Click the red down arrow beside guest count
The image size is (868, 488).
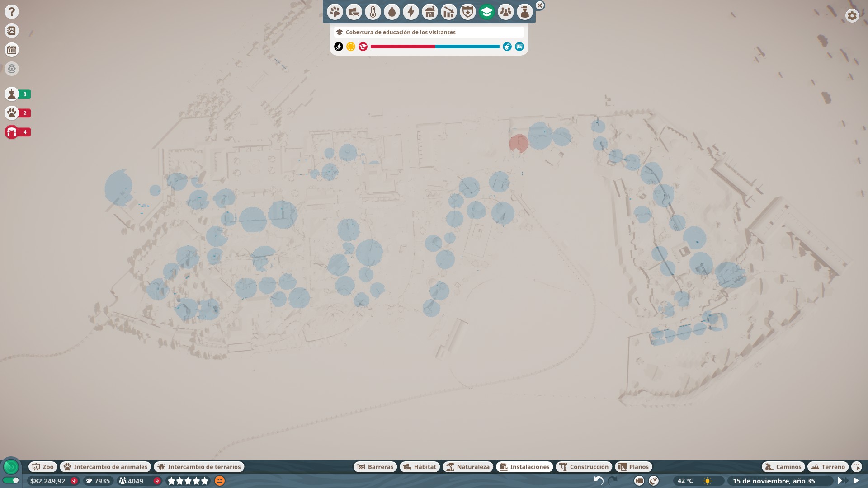point(157,481)
